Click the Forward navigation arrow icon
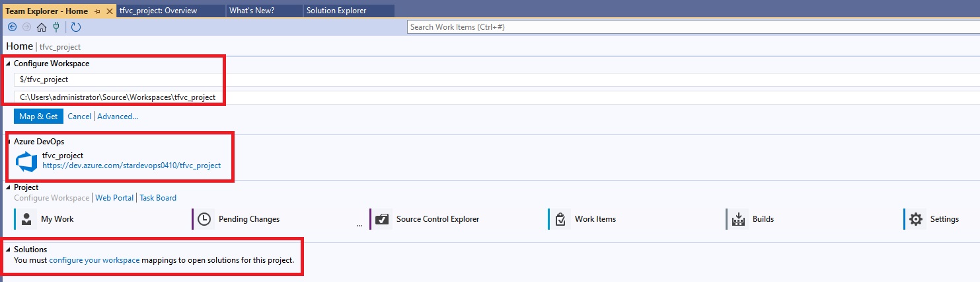This screenshot has height=282, width=980. [26, 27]
